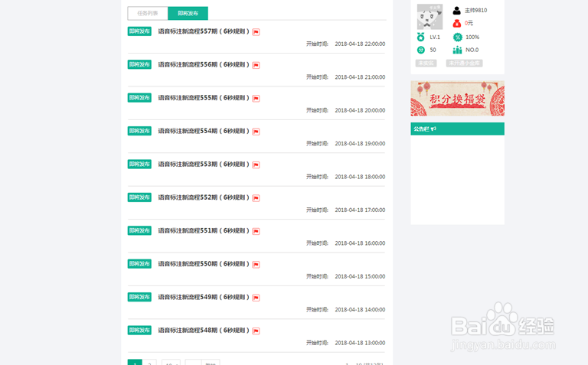Select the 即将发布 tab
588x365 pixels.
coord(188,13)
